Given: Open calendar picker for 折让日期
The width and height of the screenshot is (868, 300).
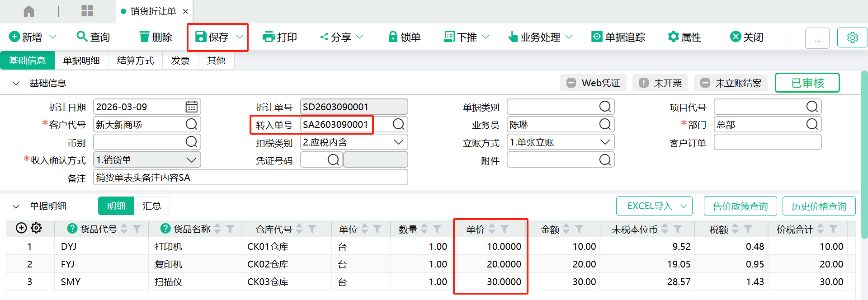Looking at the screenshot, I should point(191,107).
